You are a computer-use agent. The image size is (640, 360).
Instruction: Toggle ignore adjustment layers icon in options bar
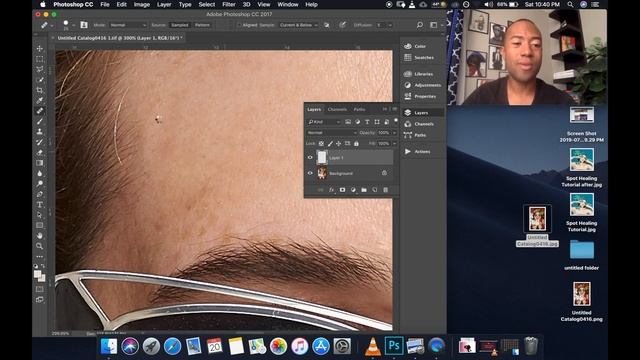(x=327, y=25)
